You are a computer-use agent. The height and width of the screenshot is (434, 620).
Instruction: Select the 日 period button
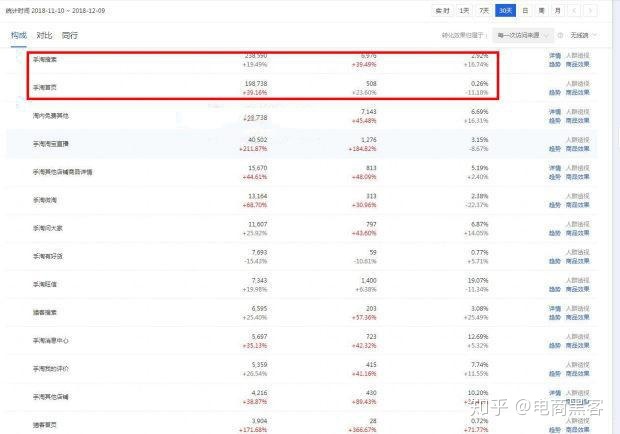(x=525, y=11)
